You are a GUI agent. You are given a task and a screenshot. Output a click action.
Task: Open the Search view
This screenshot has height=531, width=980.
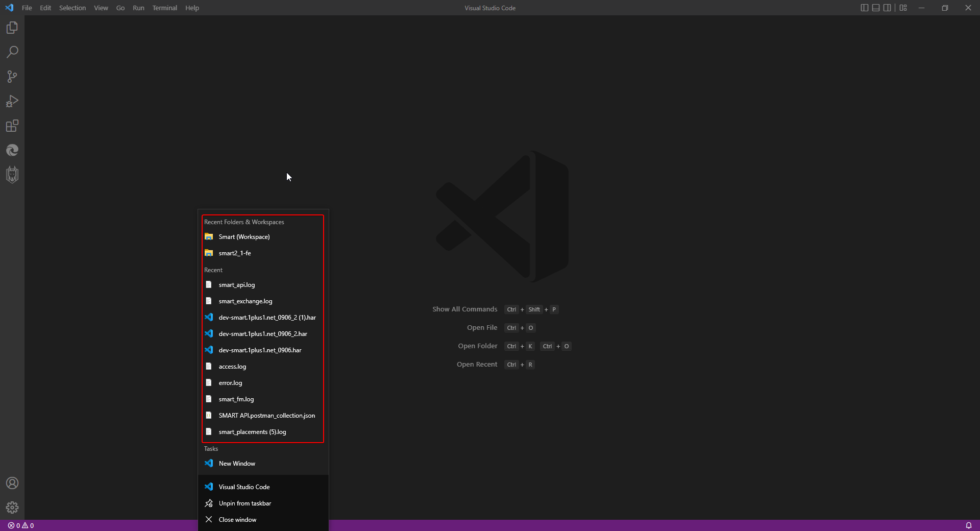tap(12, 52)
